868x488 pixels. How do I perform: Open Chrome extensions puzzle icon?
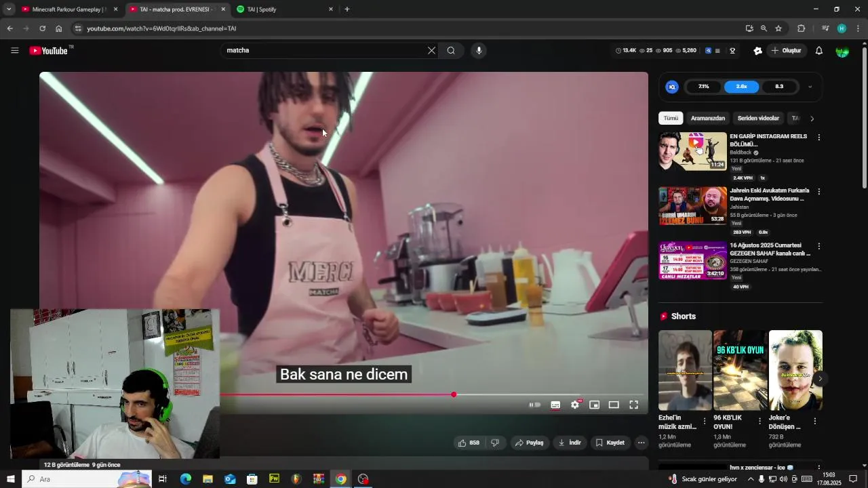click(801, 28)
